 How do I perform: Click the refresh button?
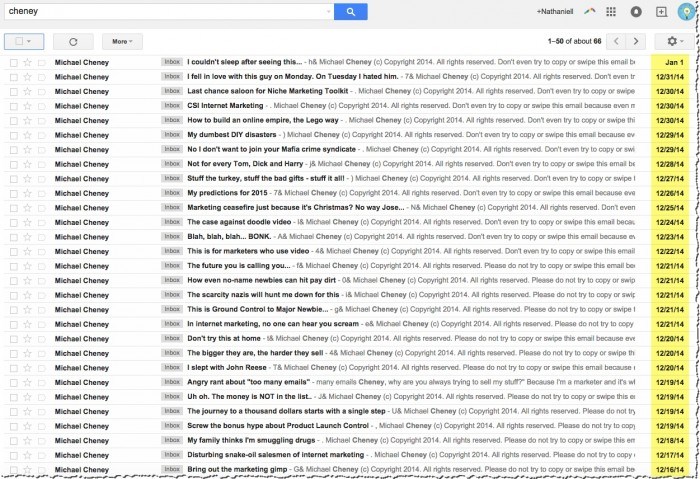[x=73, y=42]
